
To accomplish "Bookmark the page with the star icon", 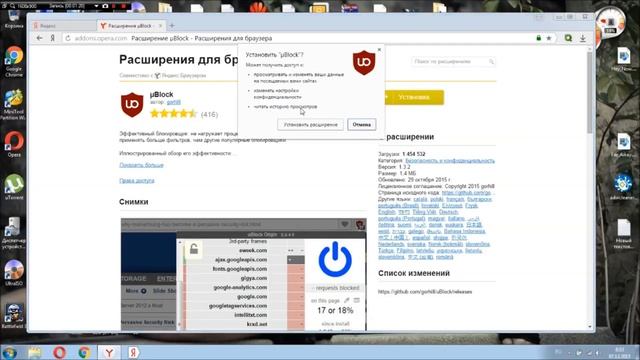I will click(549, 38).
